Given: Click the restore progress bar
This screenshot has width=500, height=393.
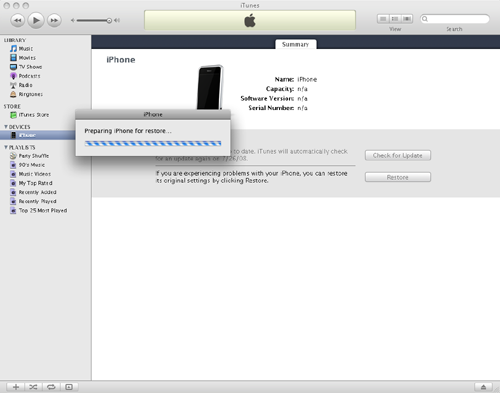Looking at the screenshot, I should point(153,144).
